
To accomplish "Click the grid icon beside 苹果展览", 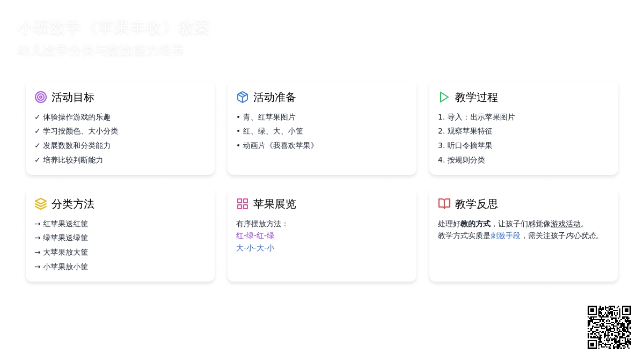I will 243,204.
